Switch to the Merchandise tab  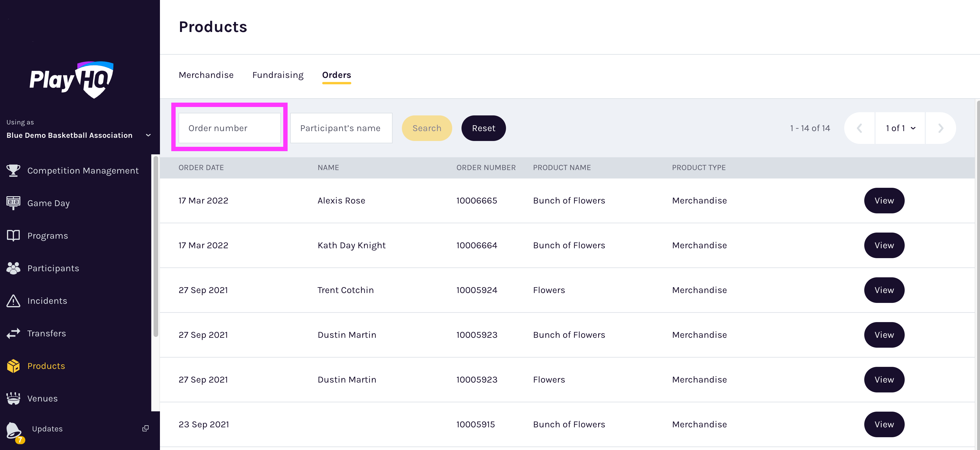(206, 75)
